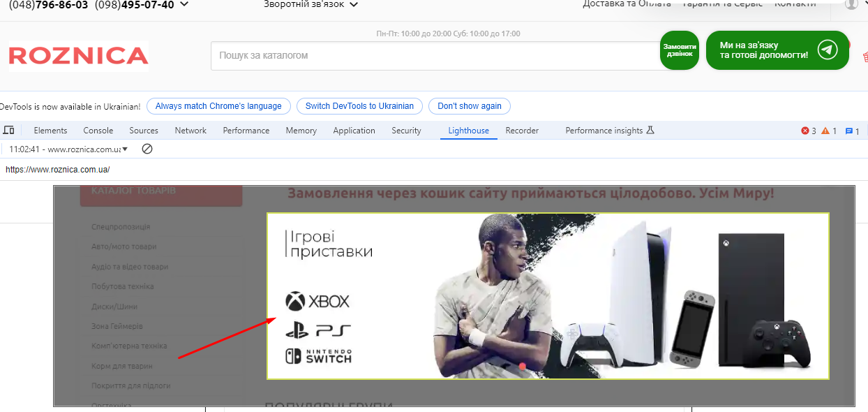The height and width of the screenshot is (412, 868).
Task: Click the ROZNICA logo
Action: 78,55
